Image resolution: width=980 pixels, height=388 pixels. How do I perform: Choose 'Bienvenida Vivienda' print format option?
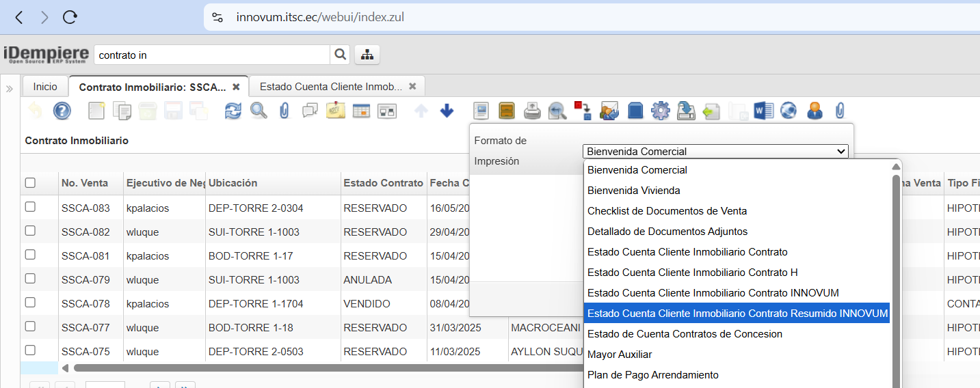click(633, 191)
